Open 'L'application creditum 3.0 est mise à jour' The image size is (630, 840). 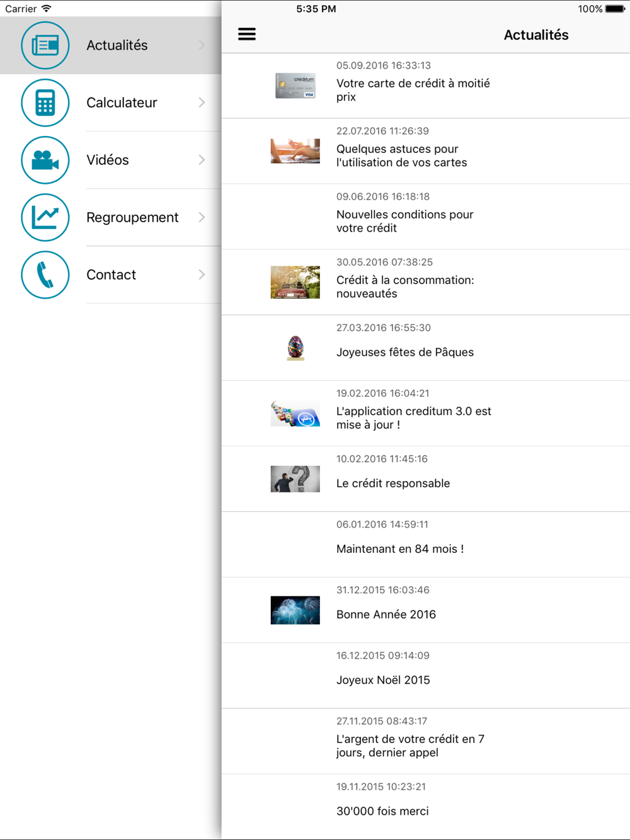tap(413, 417)
